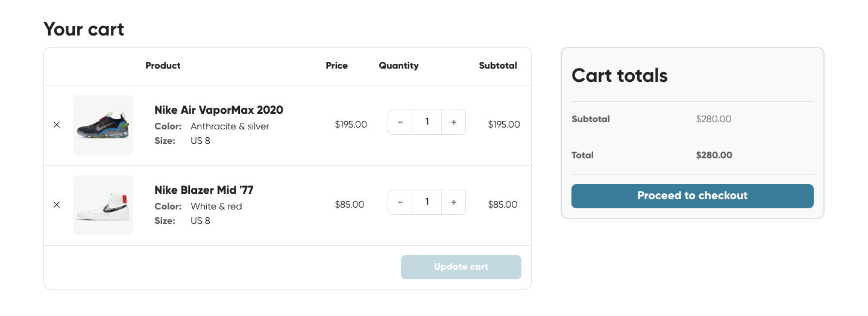Open the Nike Air VaporMax shoe thumbnail
The image size is (868, 316).
pos(103,125)
